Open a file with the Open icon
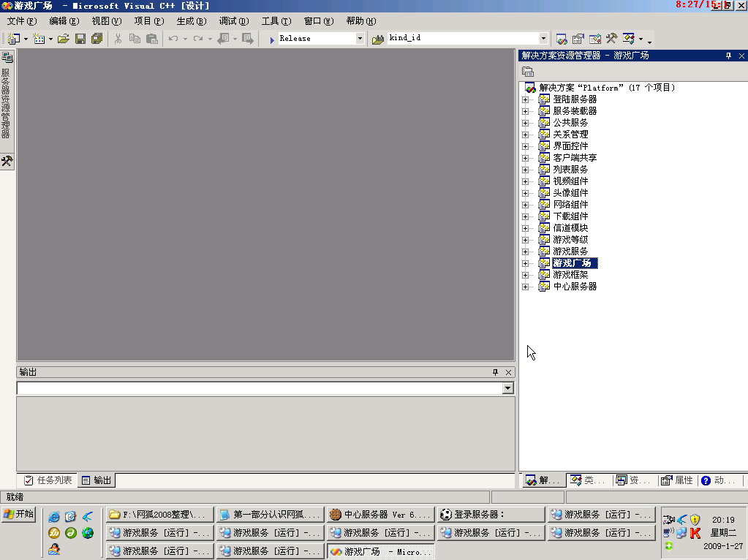The height and width of the screenshot is (560, 748). coord(64,39)
